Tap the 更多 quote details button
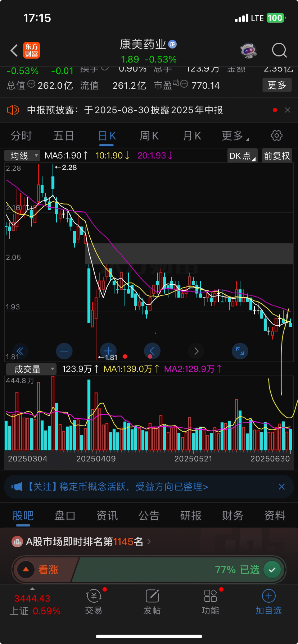 [277, 85]
